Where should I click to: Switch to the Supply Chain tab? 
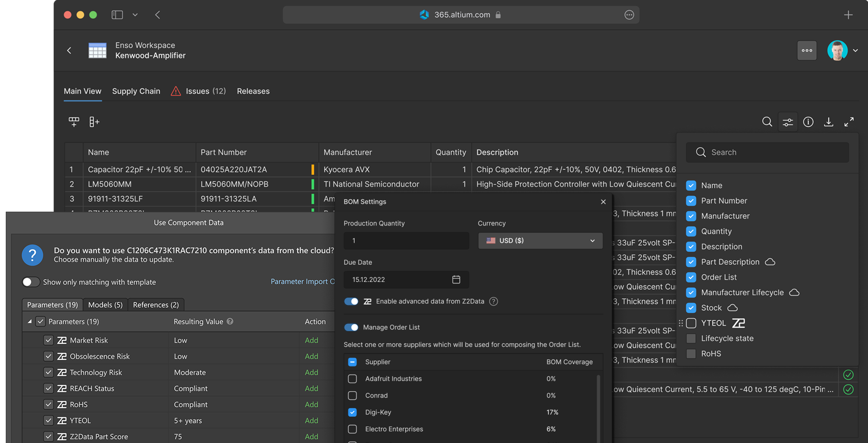point(136,91)
